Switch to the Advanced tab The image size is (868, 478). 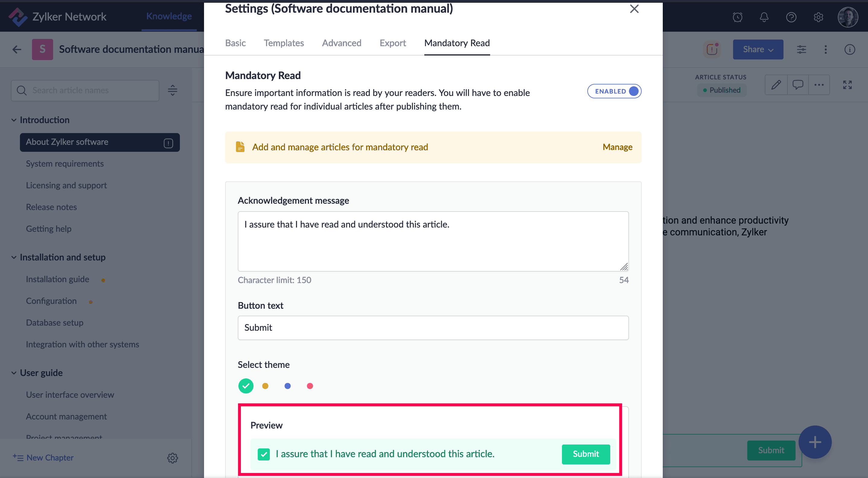click(x=341, y=43)
